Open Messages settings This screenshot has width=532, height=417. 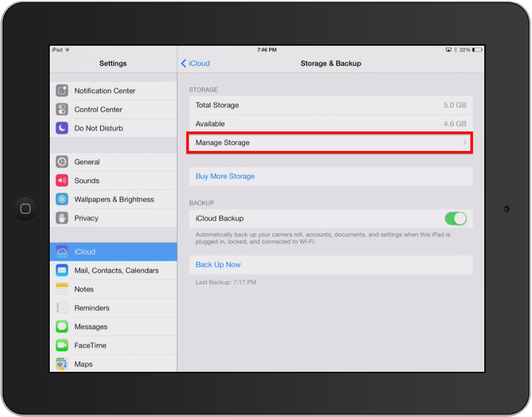coord(113,326)
